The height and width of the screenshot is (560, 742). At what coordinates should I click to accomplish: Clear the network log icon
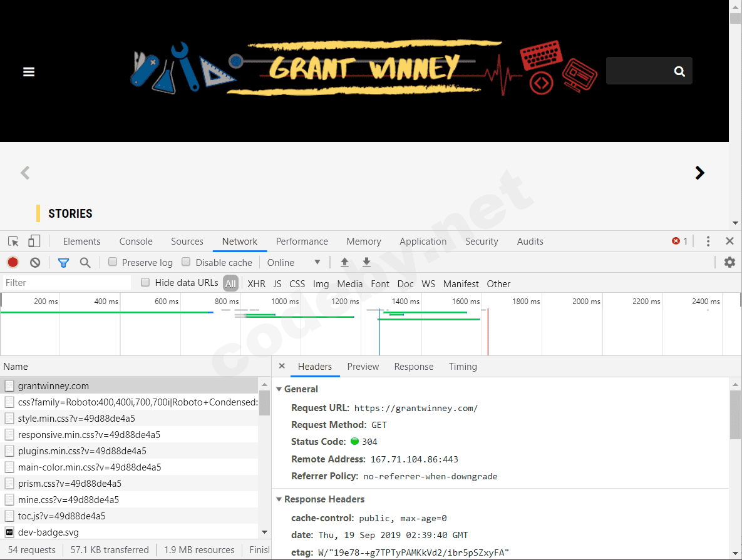pyautogui.click(x=35, y=262)
